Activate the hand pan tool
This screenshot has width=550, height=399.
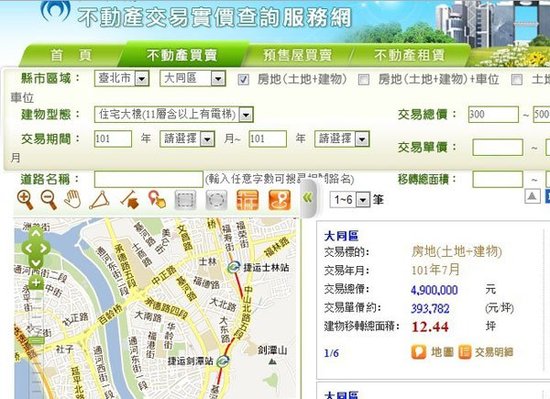73,199
